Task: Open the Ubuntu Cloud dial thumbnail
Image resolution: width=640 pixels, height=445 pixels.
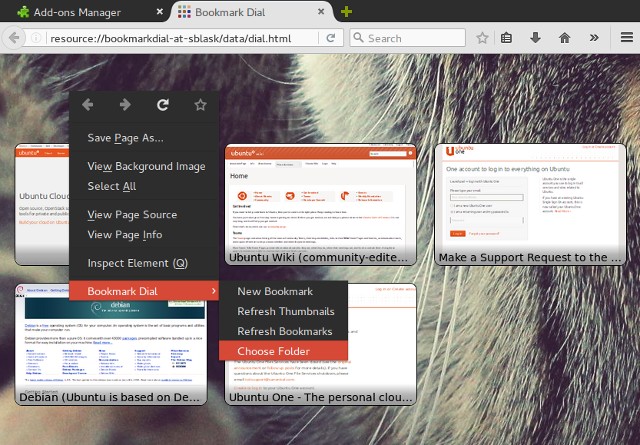Action: pos(42,204)
